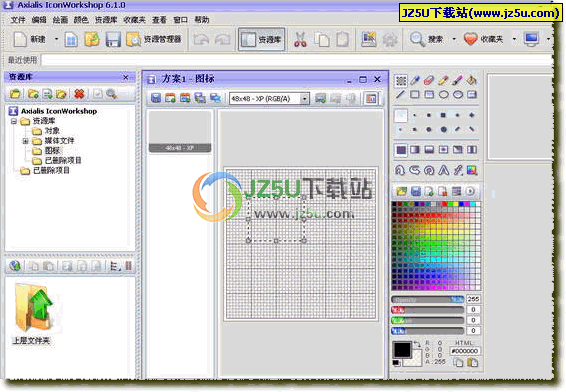Screen dimensions: 566x392
Task: Select the 图标 folder in tree
Action: [x=46, y=151]
